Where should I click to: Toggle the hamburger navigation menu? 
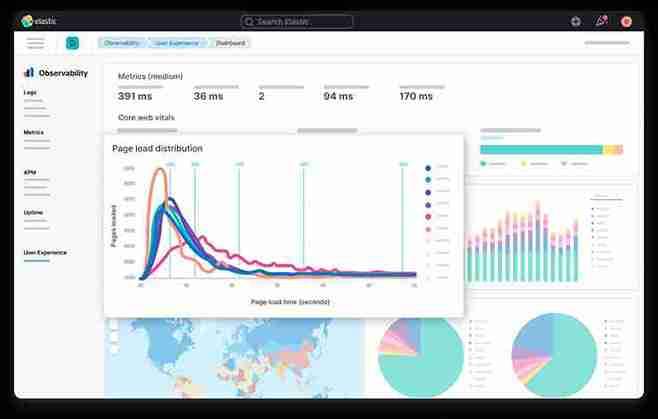[35, 43]
